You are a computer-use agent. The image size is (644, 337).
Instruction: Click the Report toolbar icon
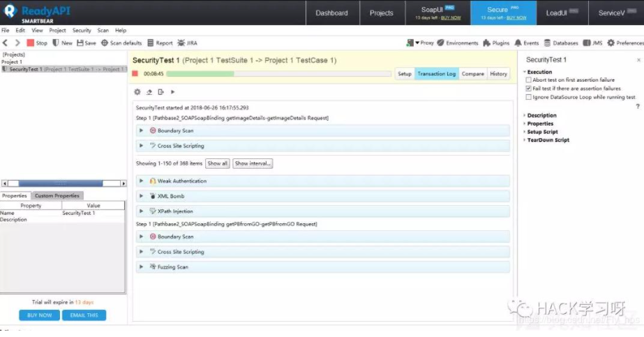click(150, 43)
